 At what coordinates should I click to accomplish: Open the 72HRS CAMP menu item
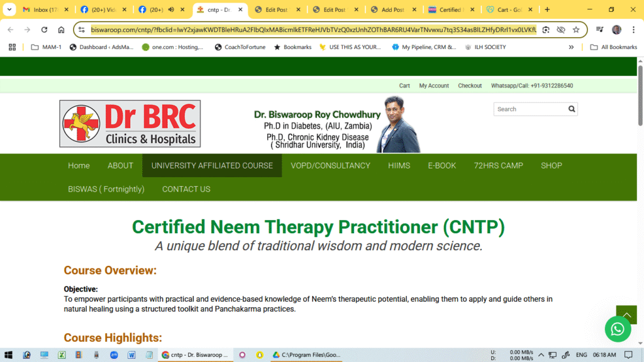(498, 166)
